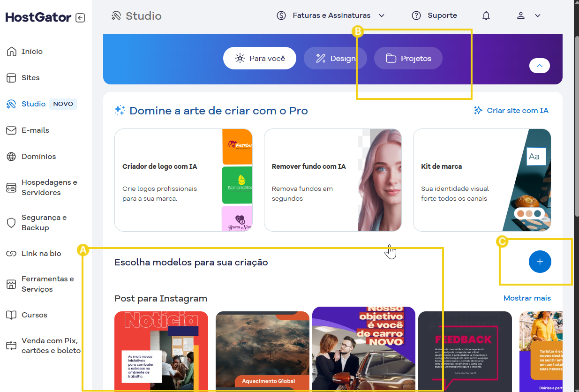
Task: Click the Link na bio chain icon
Action: (x=11, y=254)
